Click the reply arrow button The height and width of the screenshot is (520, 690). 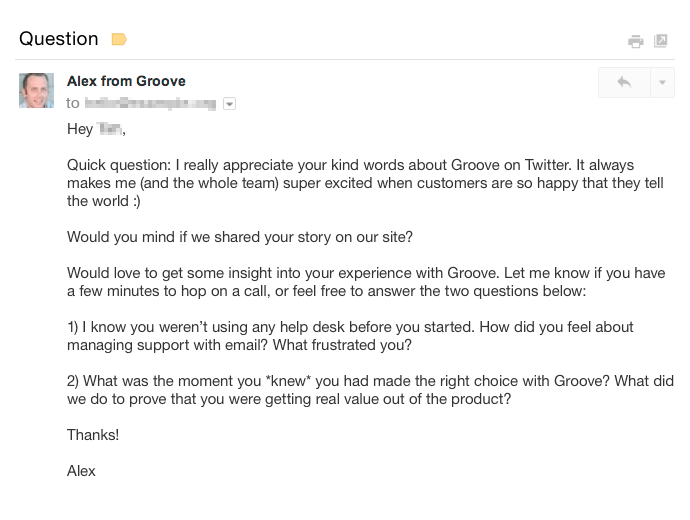tap(624, 82)
